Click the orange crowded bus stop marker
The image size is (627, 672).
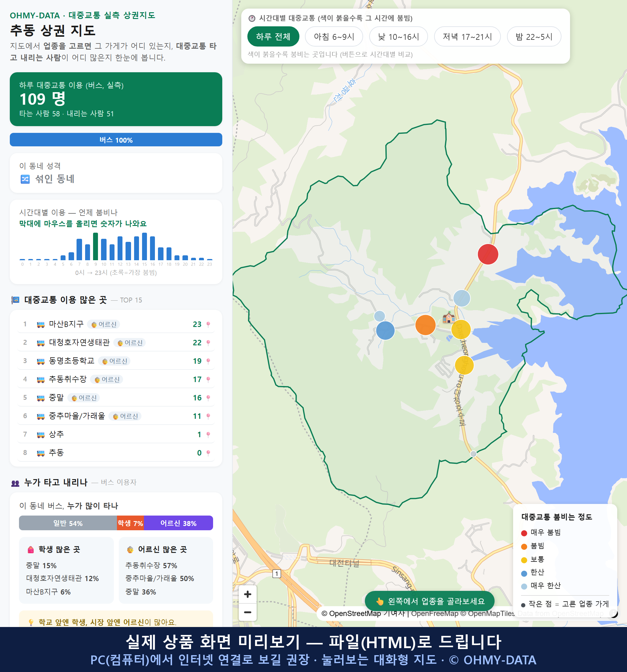(425, 325)
